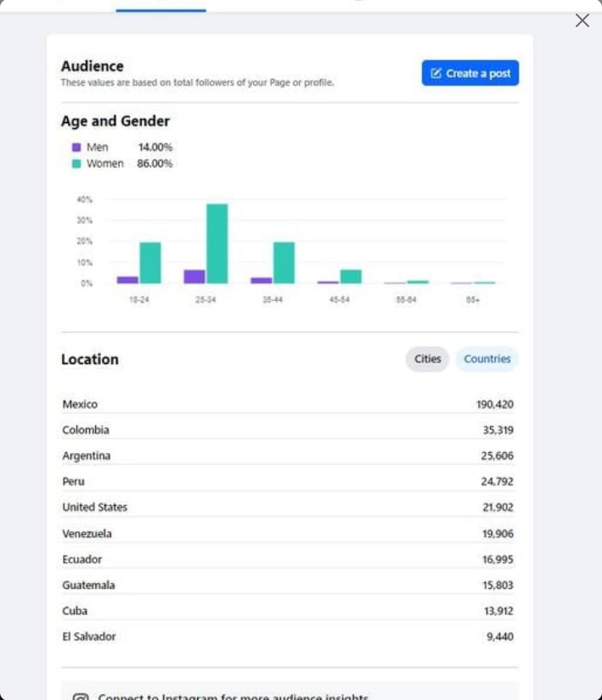Click the teal Women legend swatch

click(76, 164)
